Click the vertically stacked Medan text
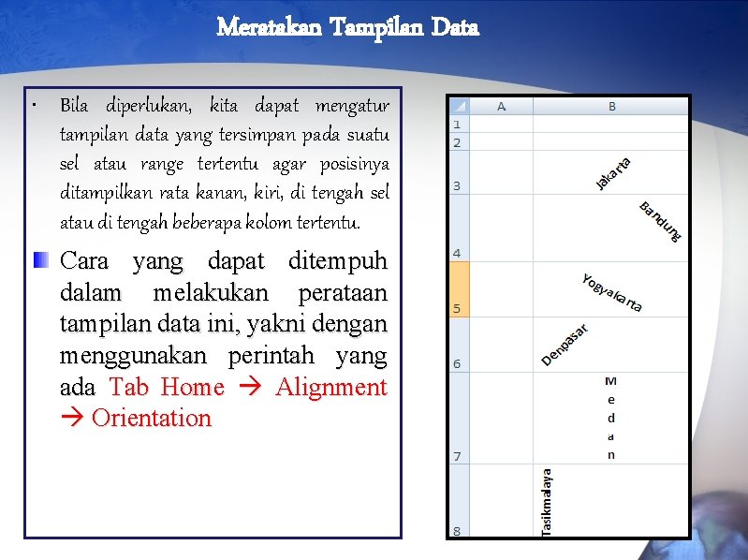 (610, 418)
